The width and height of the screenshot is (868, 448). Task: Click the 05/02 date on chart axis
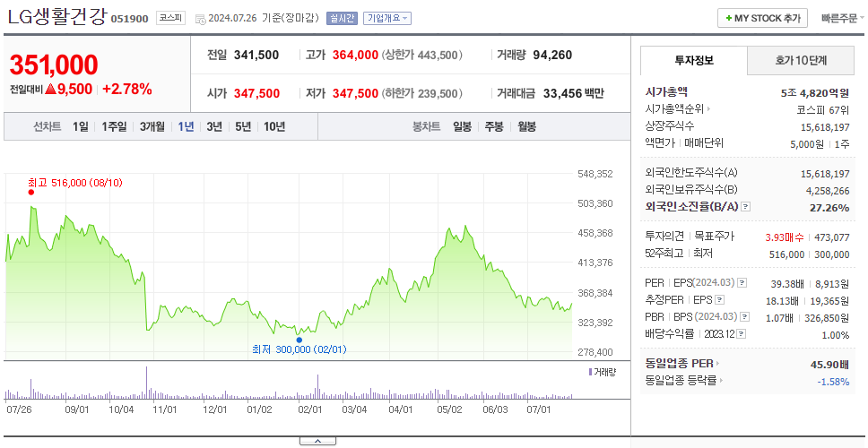pyautogui.click(x=449, y=409)
